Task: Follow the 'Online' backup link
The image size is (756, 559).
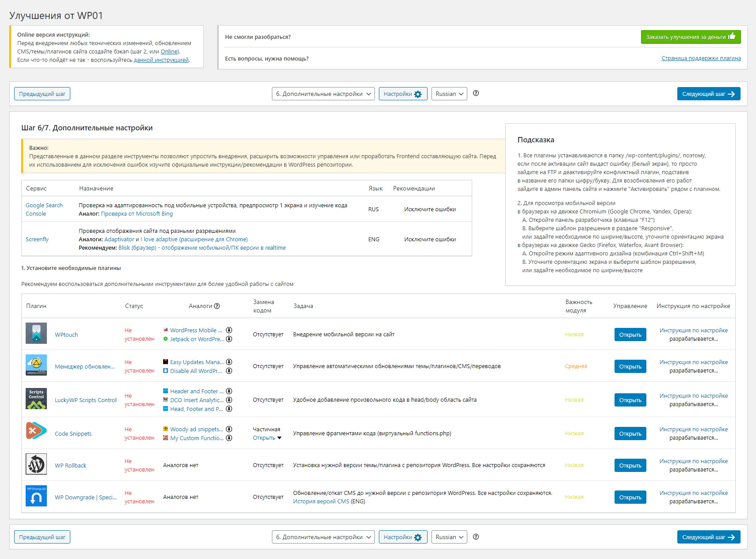Action: (x=169, y=52)
